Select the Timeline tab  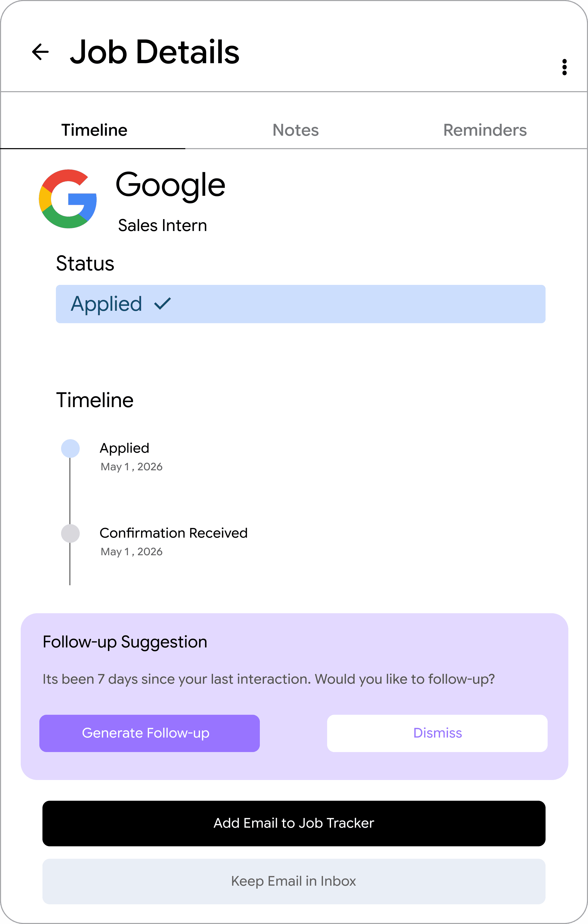click(94, 130)
